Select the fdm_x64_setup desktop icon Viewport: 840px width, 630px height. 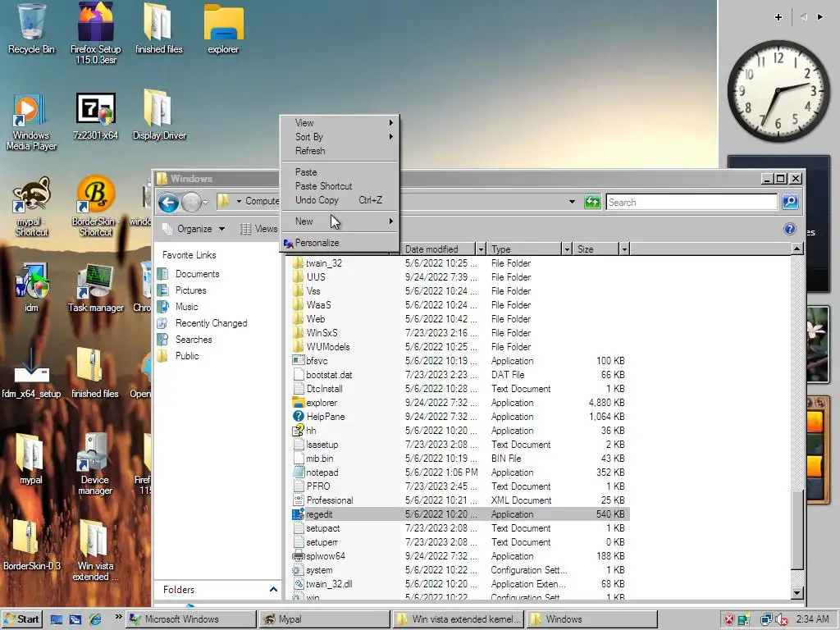tap(31, 373)
